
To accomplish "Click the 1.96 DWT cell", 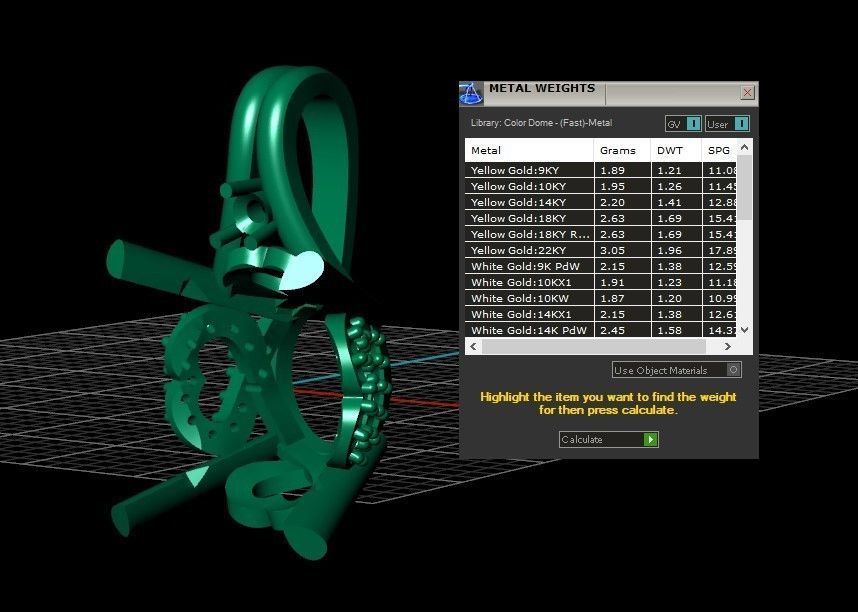I will tap(676, 250).
